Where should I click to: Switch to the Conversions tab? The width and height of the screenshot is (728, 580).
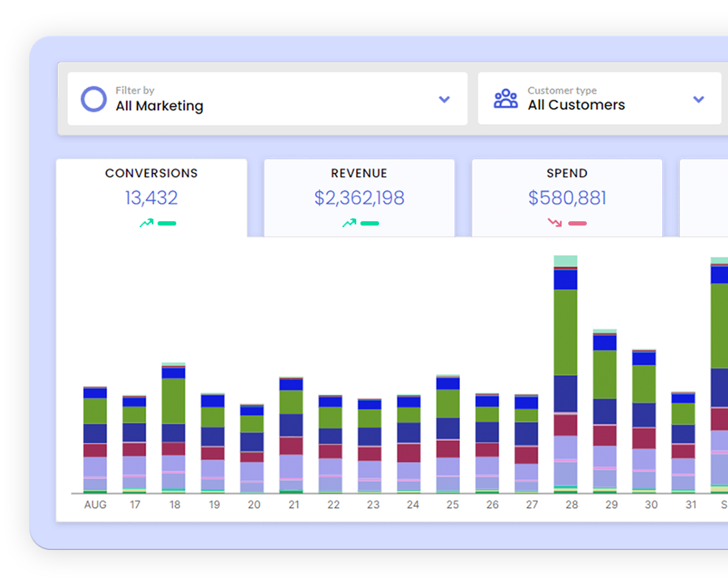[151, 173]
